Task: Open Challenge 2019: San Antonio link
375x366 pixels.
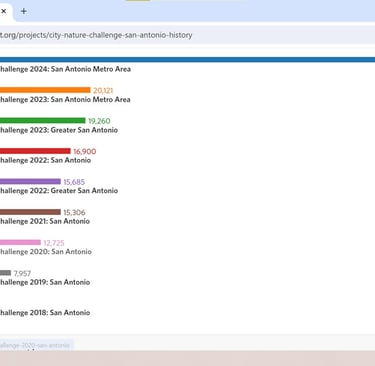Action: point(45,282)
